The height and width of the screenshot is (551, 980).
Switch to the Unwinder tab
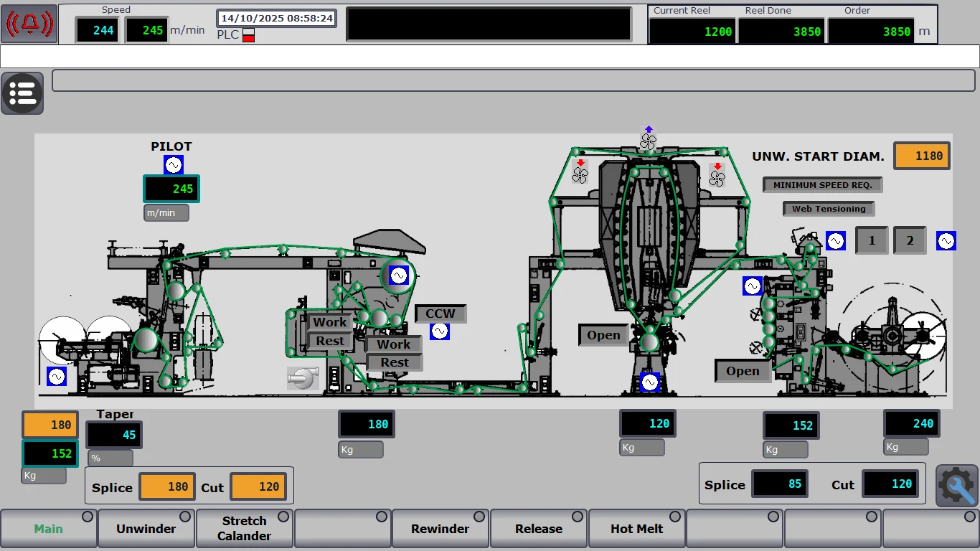(146, 529)
